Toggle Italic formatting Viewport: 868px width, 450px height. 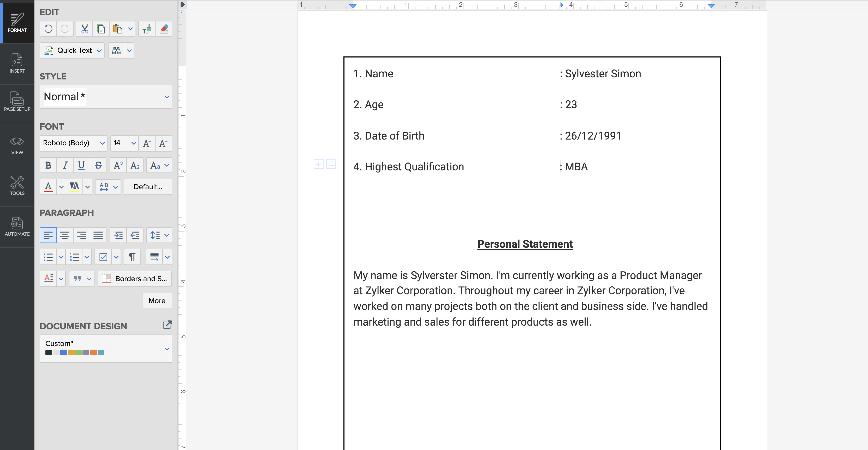point(65,165)
